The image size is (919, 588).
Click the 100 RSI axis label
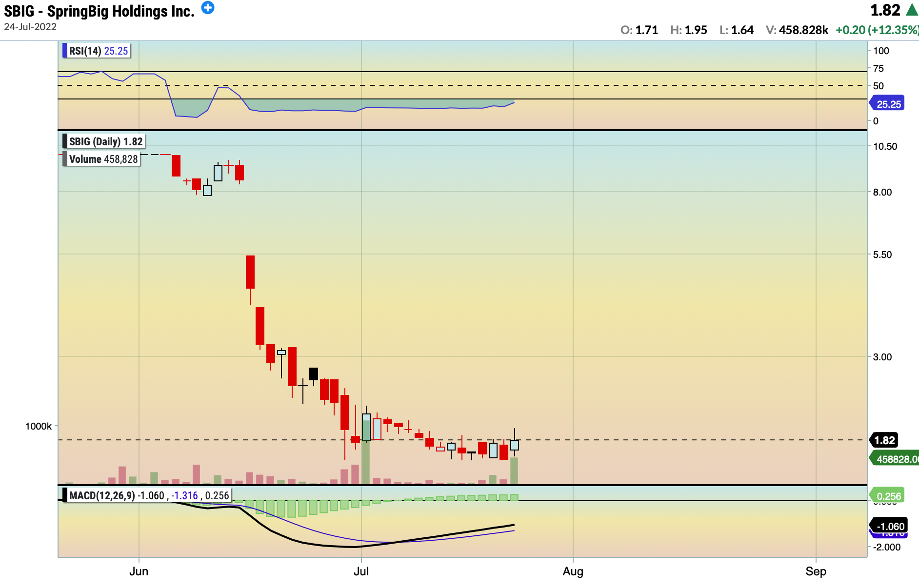(881, 51)
